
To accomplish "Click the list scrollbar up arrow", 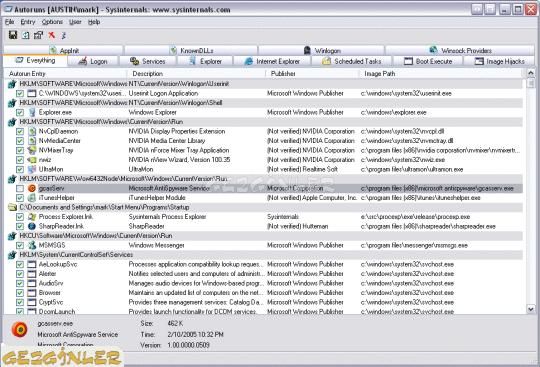I will [x=531, y=73].
